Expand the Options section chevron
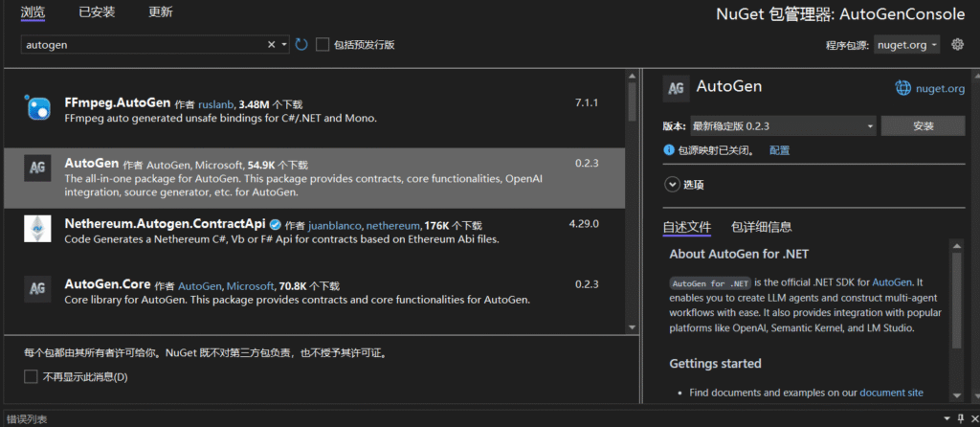This screenshot has height=427, width=980. click(x=672, y=185)
